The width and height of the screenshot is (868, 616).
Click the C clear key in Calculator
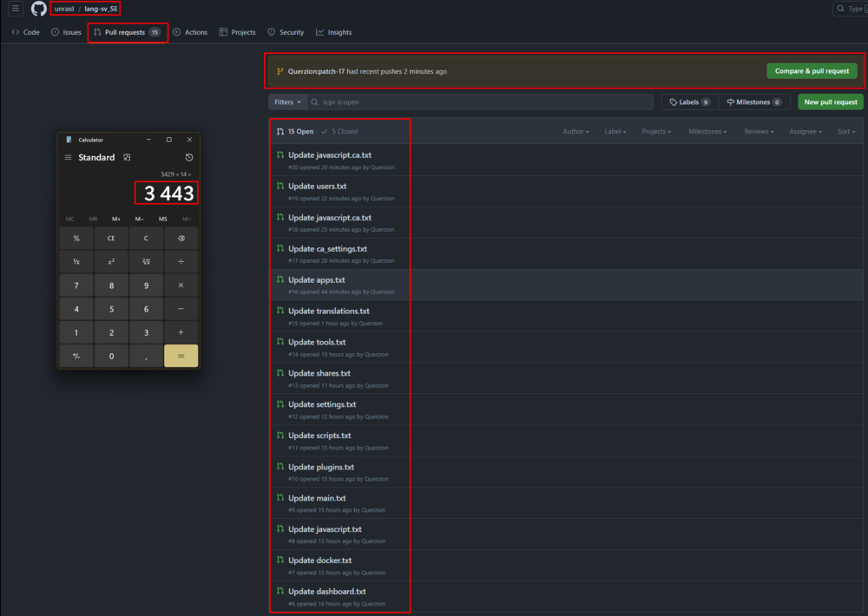[x=146, y=238]
